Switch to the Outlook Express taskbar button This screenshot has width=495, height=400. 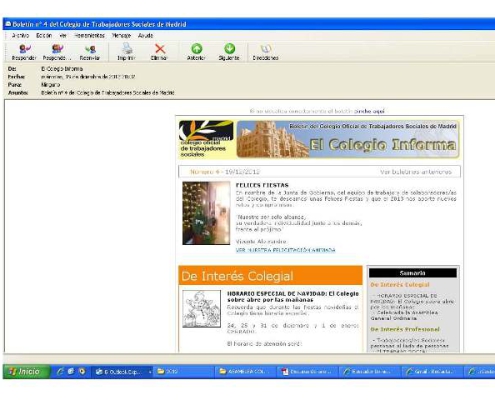pos(122,372)
